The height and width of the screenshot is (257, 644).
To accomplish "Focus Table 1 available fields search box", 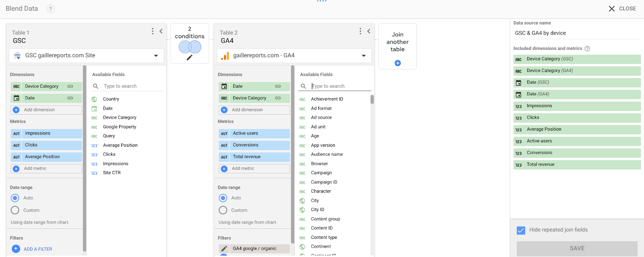I will coord(133,86).
